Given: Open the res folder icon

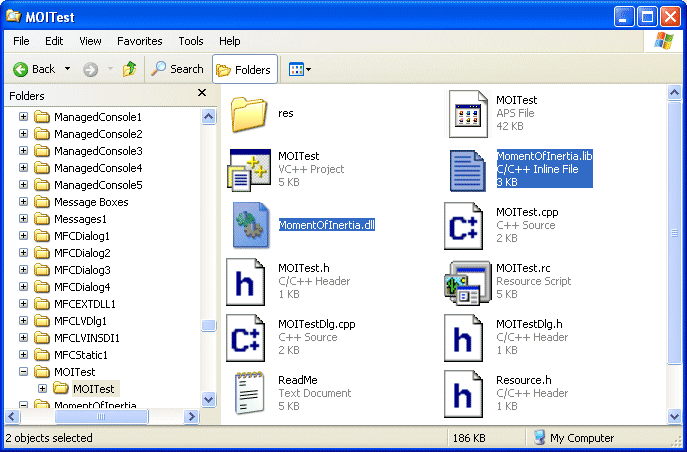Looking at the screenshot, I should [x=249, y=114].
